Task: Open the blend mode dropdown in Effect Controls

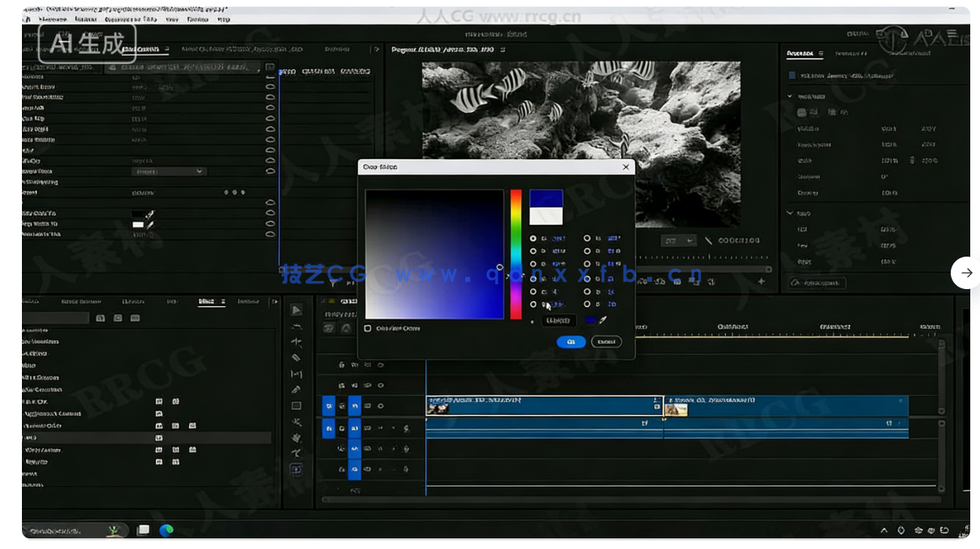Action: tap(169, 171)
